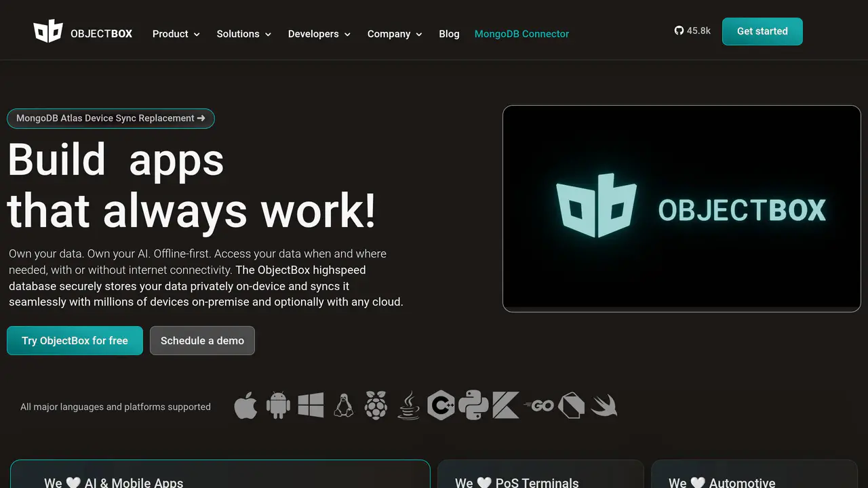
Task: Play the ObjectBox intro video thumbnail
Action: click(x=682, y=209)
